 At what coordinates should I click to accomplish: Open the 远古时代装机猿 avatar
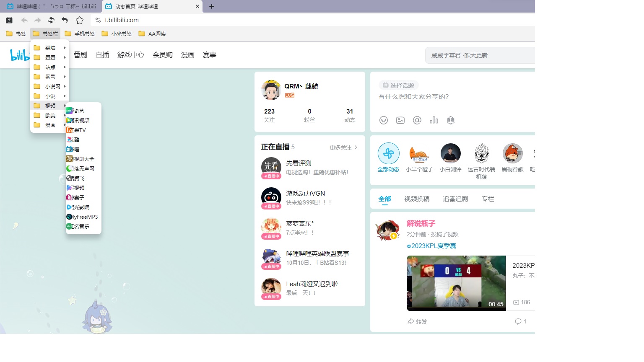pos(482,153)
